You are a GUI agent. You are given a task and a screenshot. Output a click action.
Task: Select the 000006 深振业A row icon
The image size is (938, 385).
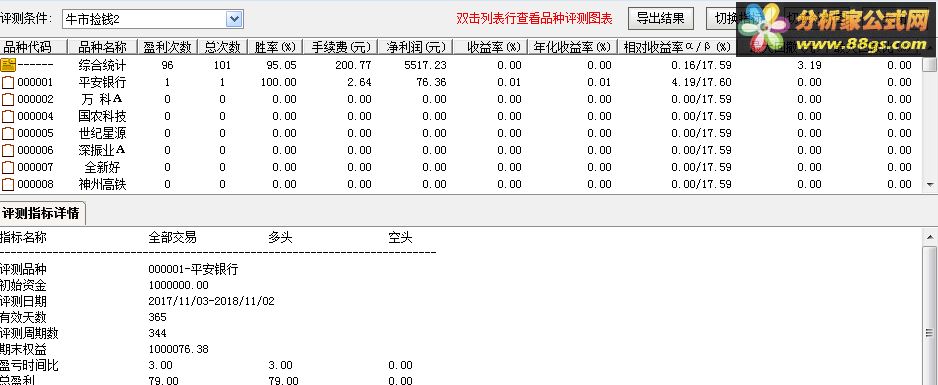coord(8,150)
